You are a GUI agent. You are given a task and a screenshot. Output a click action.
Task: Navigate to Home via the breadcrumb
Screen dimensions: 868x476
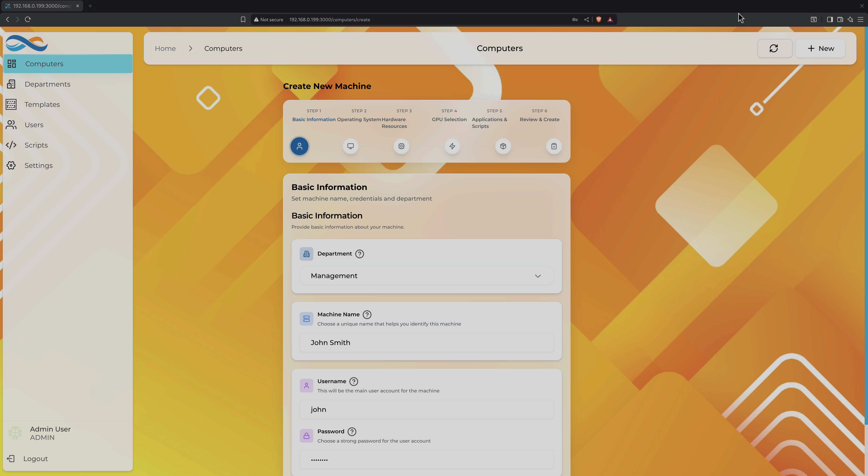pyautogui.click(x=165, y=48)
